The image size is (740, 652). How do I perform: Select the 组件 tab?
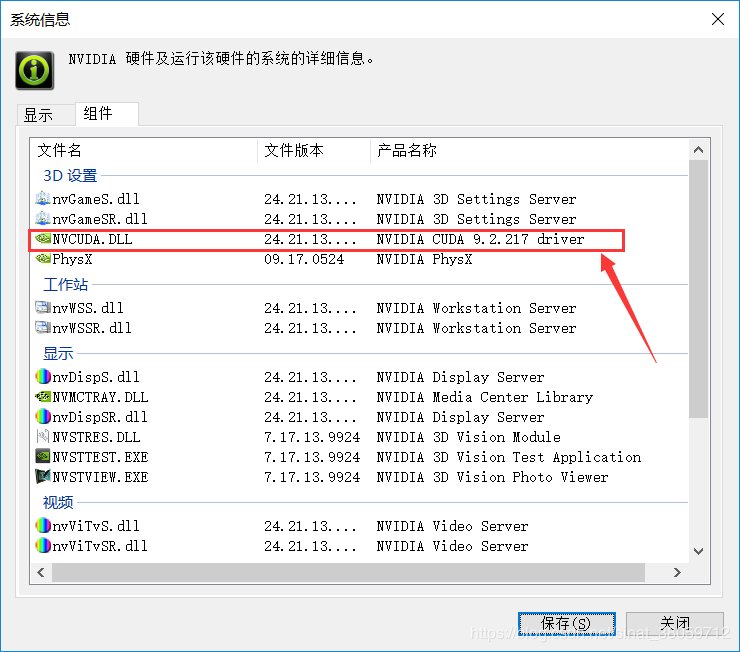pos(107,114)
